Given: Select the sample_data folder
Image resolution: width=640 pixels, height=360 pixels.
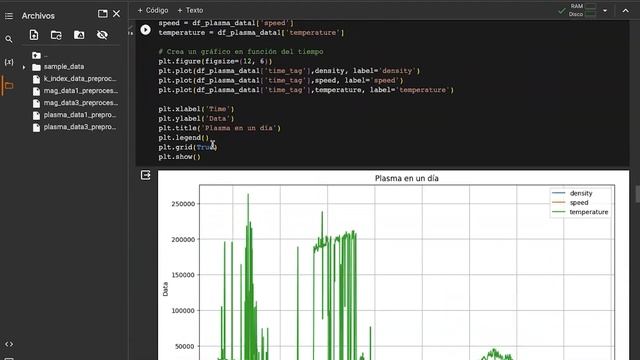Looking at the screenshot, I should [64, 67].
